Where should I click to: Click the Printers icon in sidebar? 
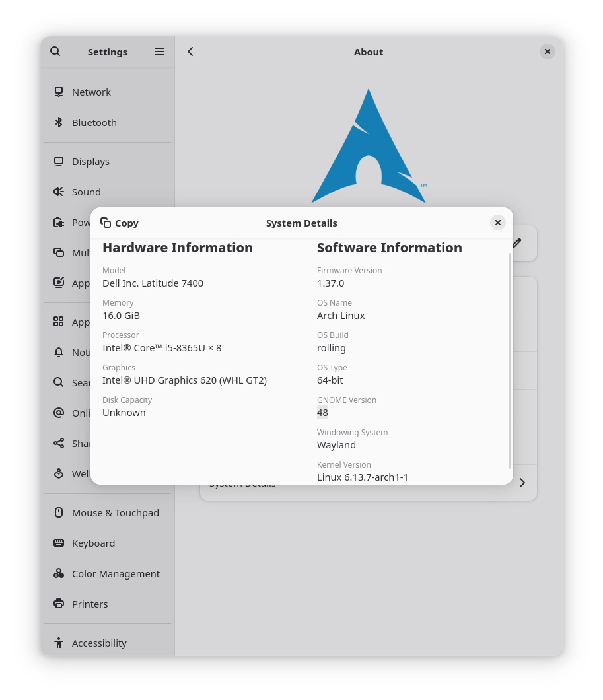[59, 604]
